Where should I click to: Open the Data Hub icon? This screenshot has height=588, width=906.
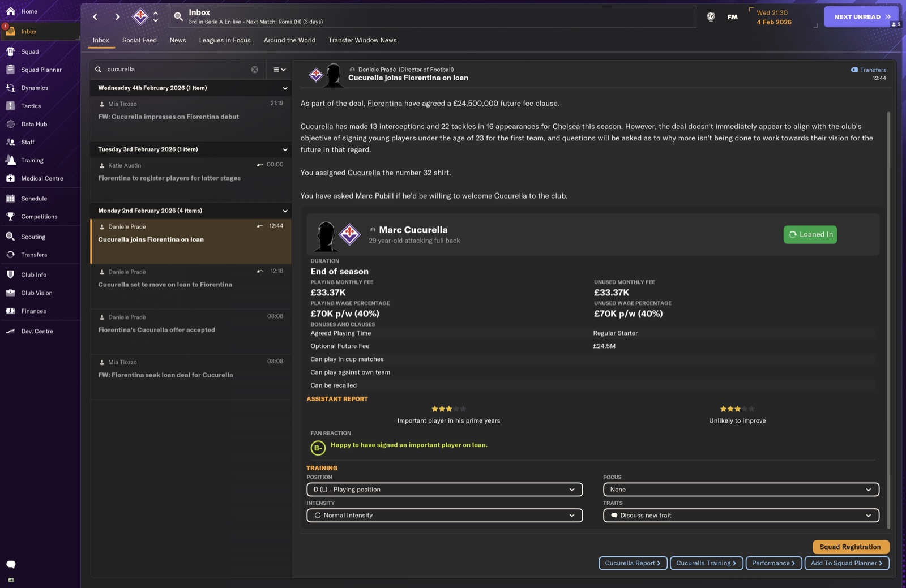click(10, 124)
